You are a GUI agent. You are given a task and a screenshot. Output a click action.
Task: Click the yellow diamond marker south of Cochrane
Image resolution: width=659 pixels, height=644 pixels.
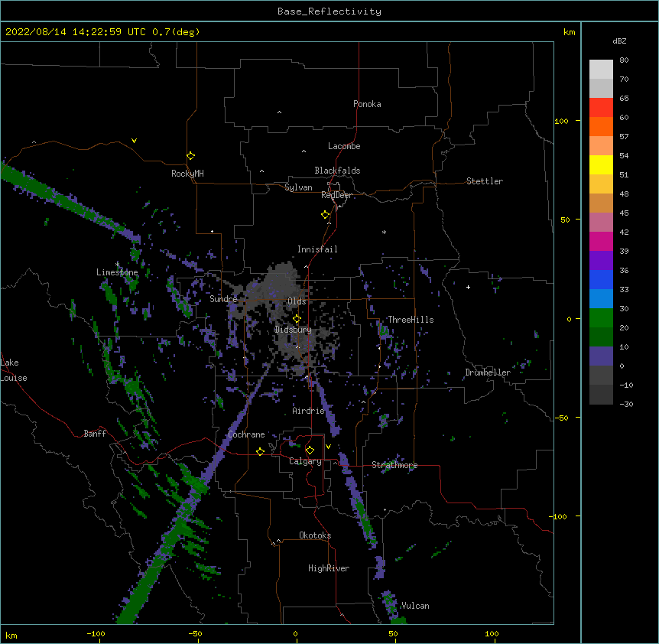[x=260, y=451]
